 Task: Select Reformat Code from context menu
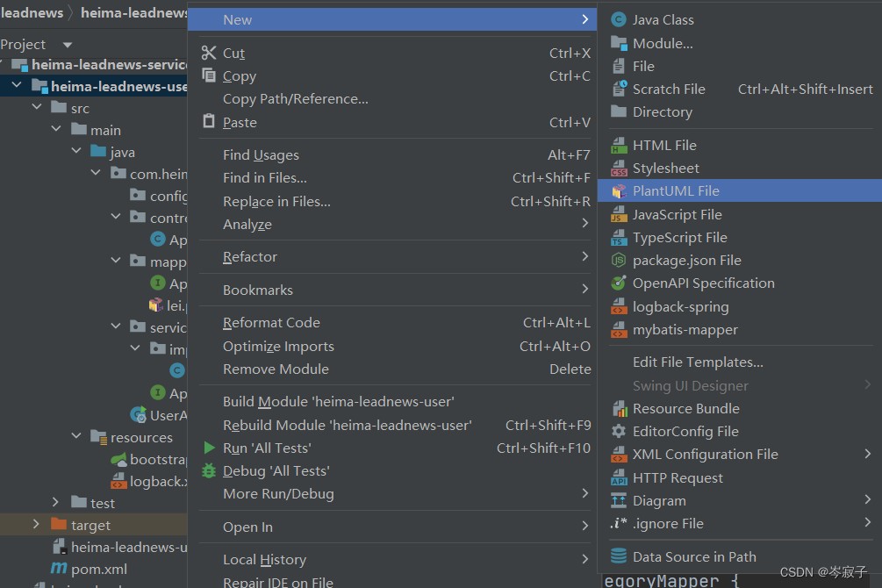(271, 322)
